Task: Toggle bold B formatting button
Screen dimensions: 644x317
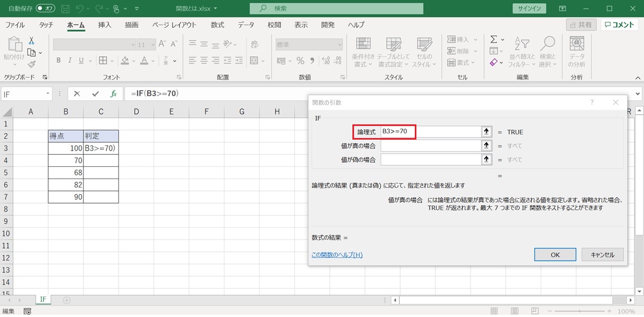Action: [x=59, y=60]
